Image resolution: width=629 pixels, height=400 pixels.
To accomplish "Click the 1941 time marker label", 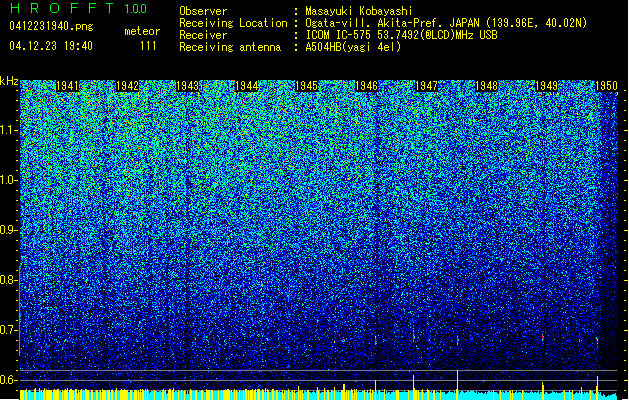I will 67,86.
